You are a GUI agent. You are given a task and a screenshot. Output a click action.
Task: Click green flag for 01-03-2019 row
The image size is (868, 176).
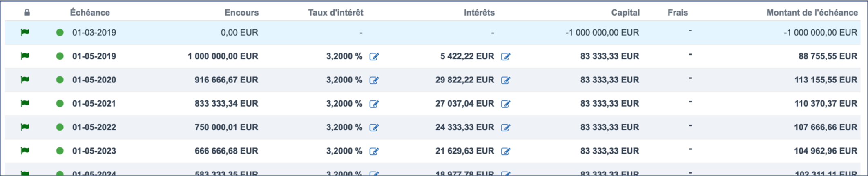click(25, 32)
